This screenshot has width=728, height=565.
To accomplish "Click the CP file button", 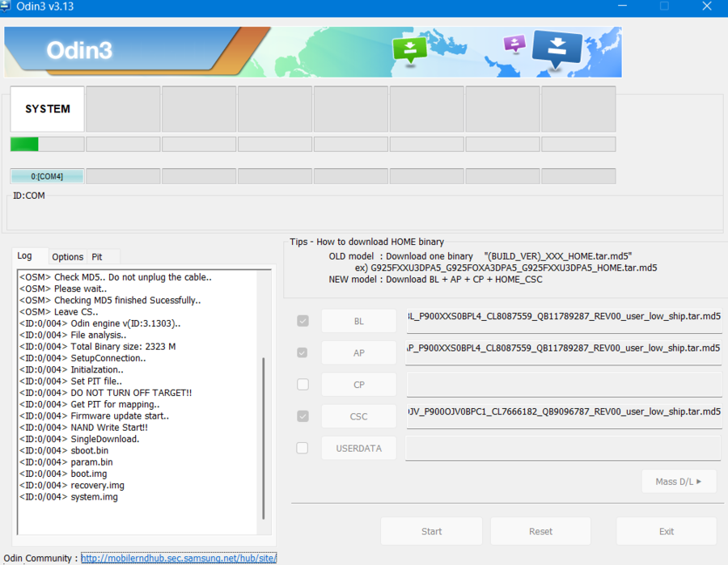I will tap(359, 385).
